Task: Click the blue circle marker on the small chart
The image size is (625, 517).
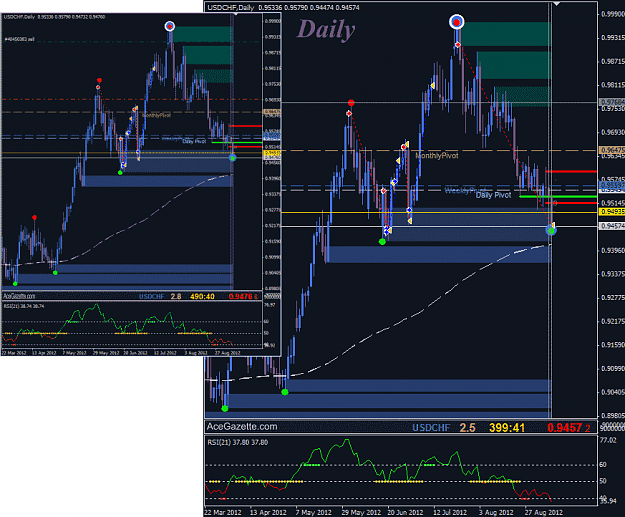Action: tap(232, 158)
